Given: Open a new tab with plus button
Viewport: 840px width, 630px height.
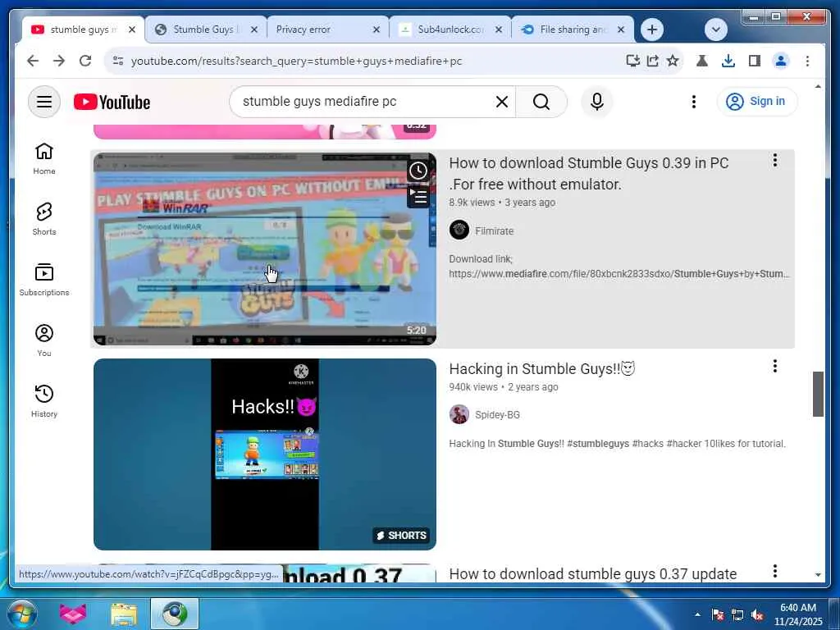Looking at the screenshot, I should 652,30.
